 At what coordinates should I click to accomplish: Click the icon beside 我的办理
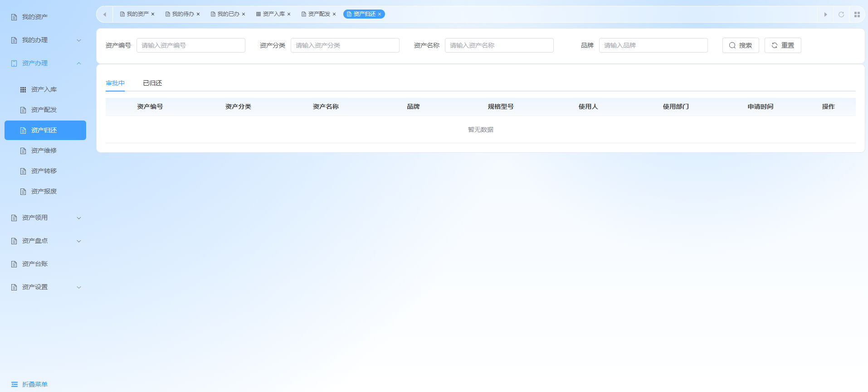pyautogui.click(x=14, y=40)
